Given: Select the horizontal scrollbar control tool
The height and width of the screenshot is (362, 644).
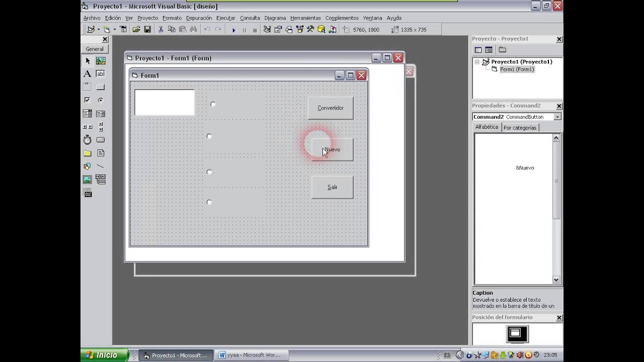Looking at the screenshot, I should coord(88,127).
